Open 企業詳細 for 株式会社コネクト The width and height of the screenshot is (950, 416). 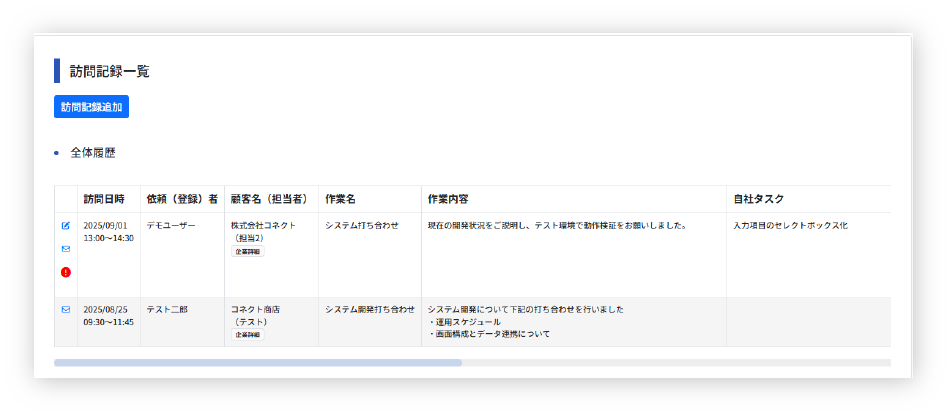pyautogui.click(x=248, y=252)
